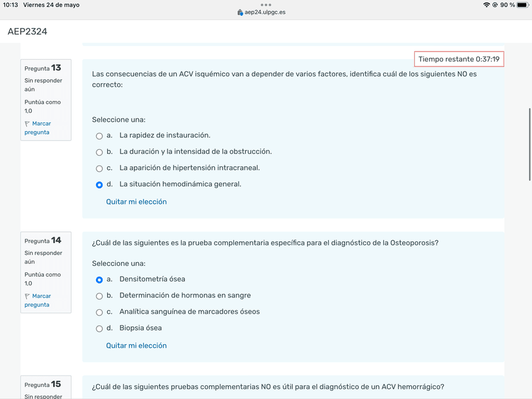
Task: Select option a 'La rapidez de instauración'
Action: pos(99,136)
